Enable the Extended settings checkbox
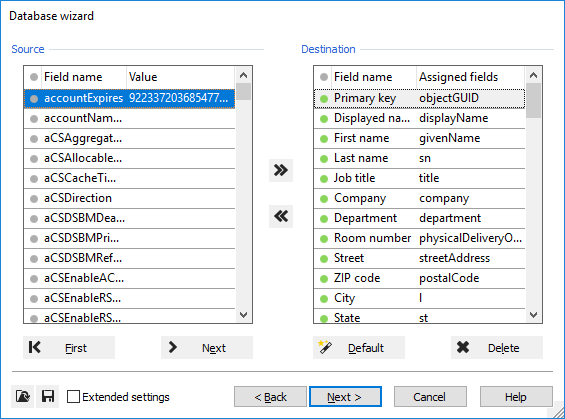The image size is (565, 419). (x=74, y=397)
